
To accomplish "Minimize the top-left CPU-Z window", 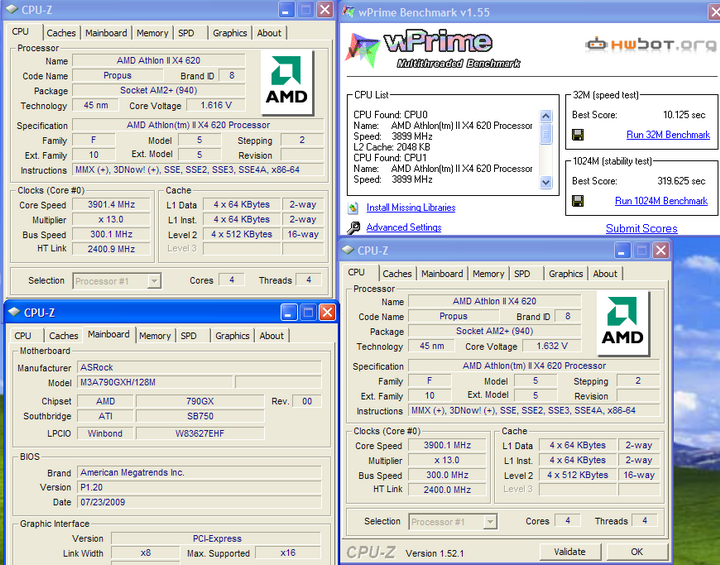I will pyautogui.click(x=286, y=10).
